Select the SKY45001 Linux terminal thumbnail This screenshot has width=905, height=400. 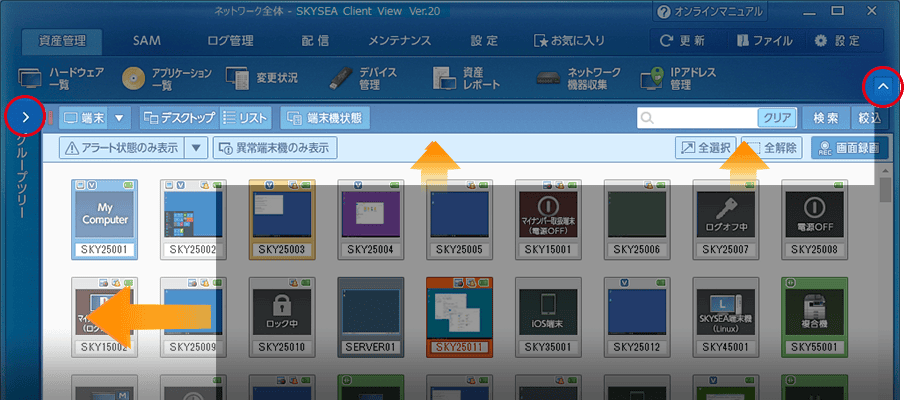click(726, 317)
